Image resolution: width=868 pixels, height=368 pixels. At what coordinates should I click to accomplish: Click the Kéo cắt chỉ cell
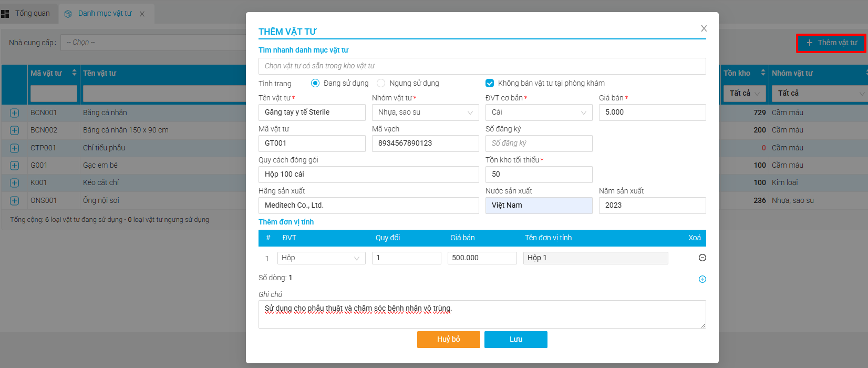point(101,182)
